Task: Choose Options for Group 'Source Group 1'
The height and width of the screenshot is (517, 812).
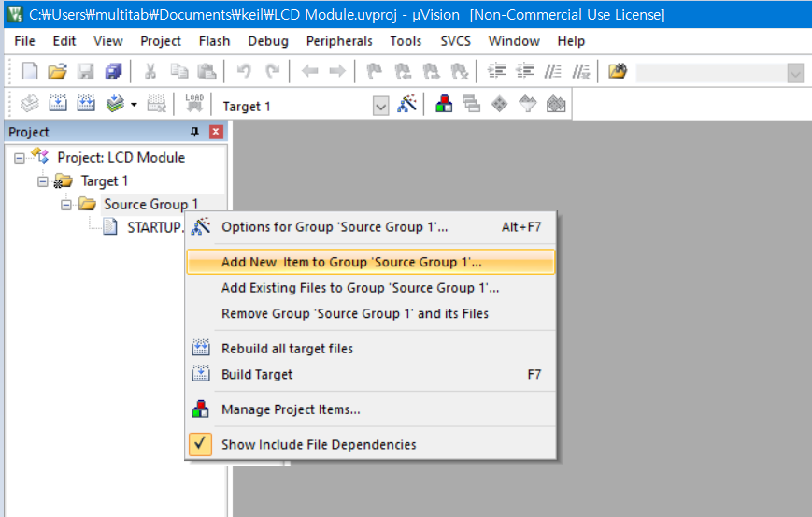Action: pos(370,227)
